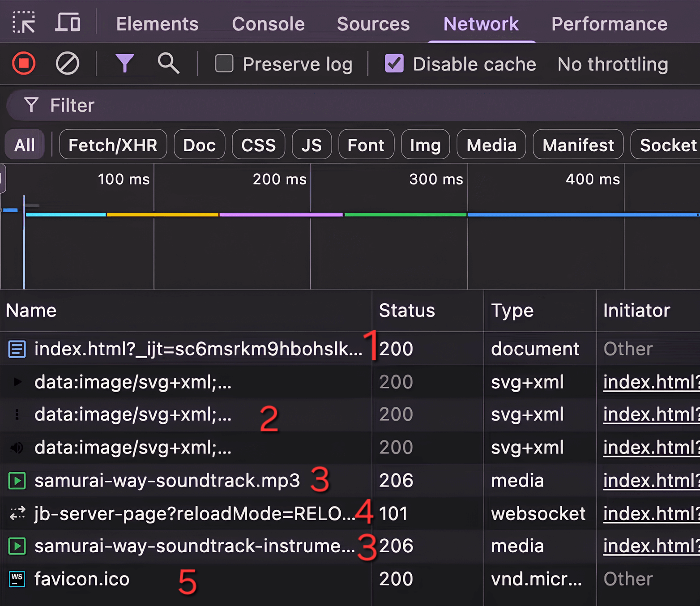Open the Sources tab
The image size is (700, 606).
373,24
